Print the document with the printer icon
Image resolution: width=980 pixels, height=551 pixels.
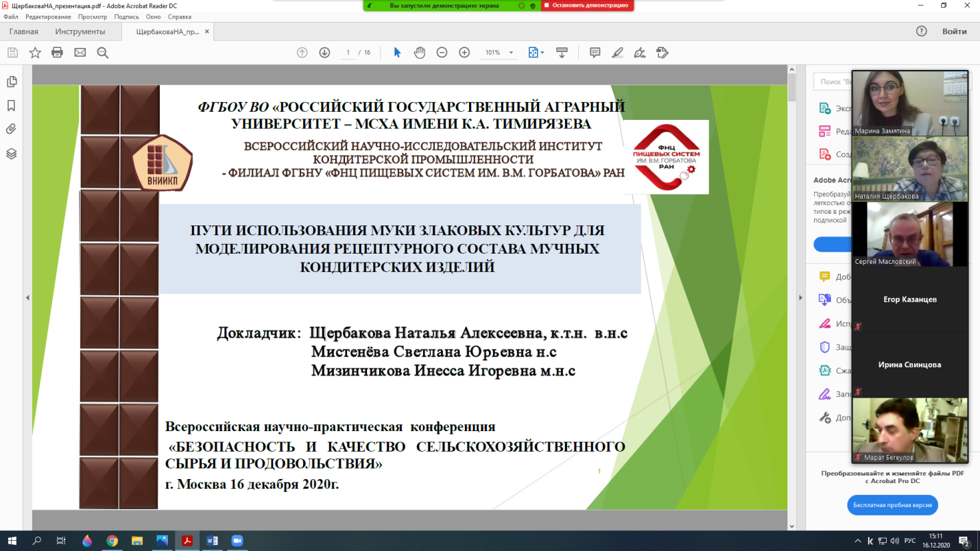click(x=58, y=53)
